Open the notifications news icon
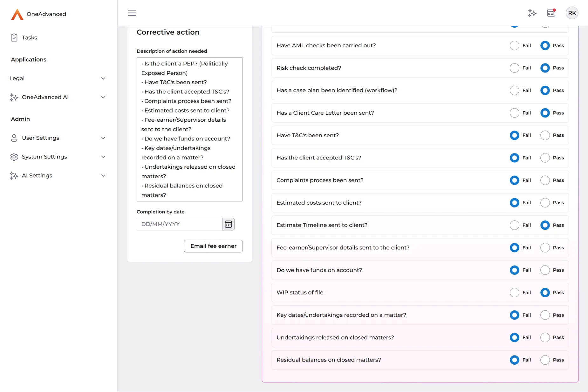The height and width of the screenshot is (392, 588). coord(551,13)
